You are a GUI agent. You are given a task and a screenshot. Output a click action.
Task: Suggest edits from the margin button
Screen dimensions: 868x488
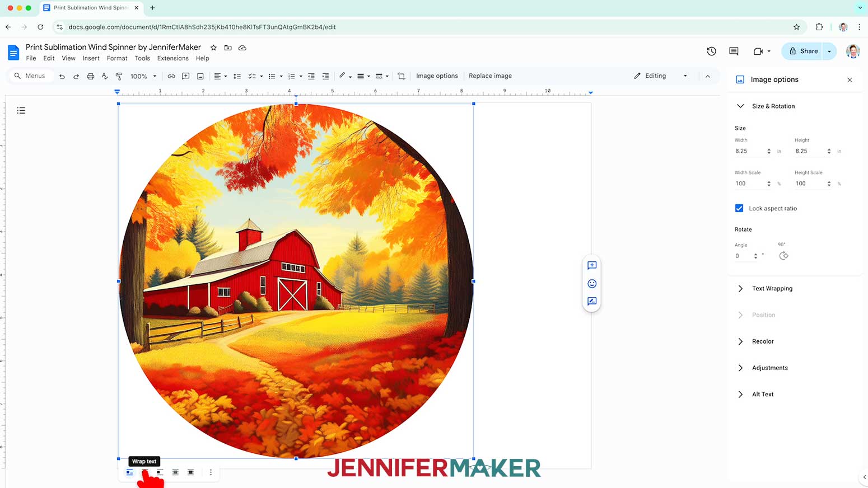[592, 301]
